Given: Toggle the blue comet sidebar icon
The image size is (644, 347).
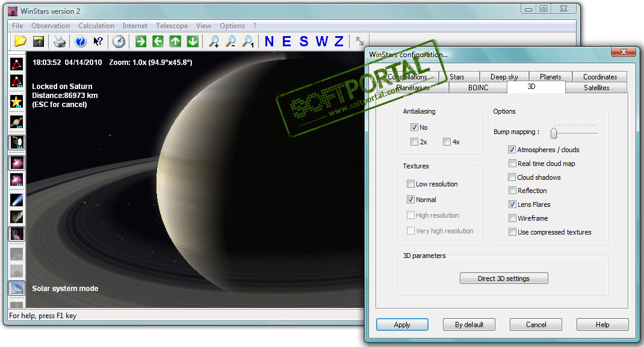Looking at the screenshot, I should pos(16,200).
